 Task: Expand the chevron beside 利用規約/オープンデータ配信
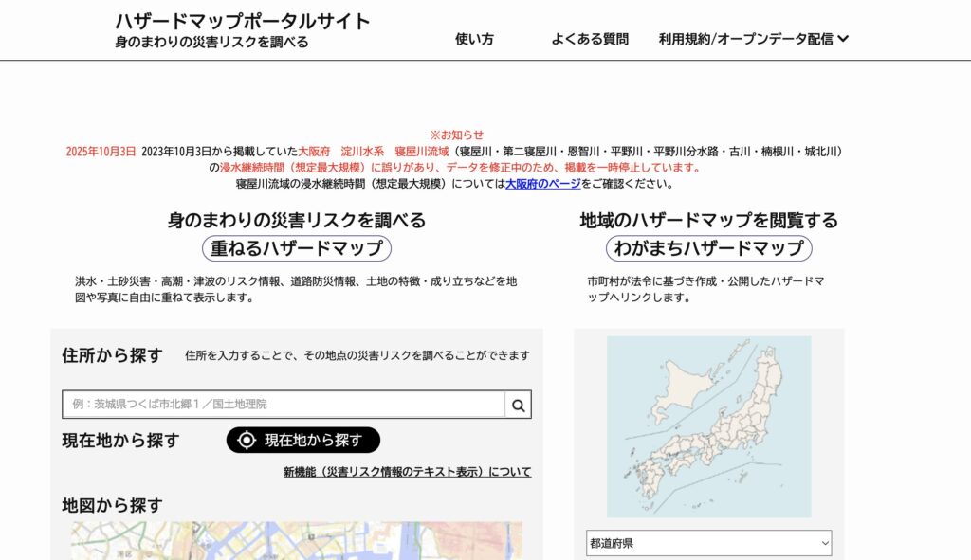click(843, 39)
